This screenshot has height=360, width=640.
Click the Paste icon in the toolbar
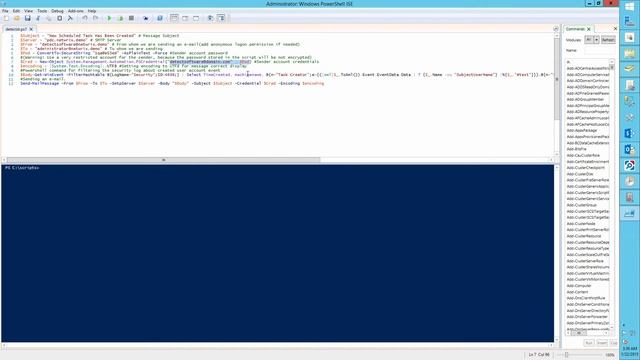tap(60, 18)
